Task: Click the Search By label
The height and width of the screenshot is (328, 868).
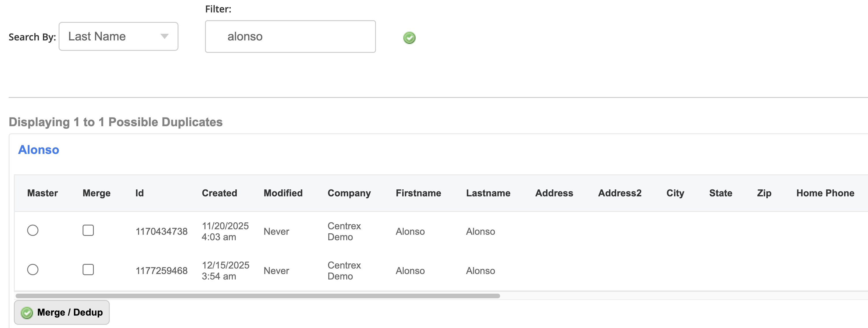Action: point(32,37)
